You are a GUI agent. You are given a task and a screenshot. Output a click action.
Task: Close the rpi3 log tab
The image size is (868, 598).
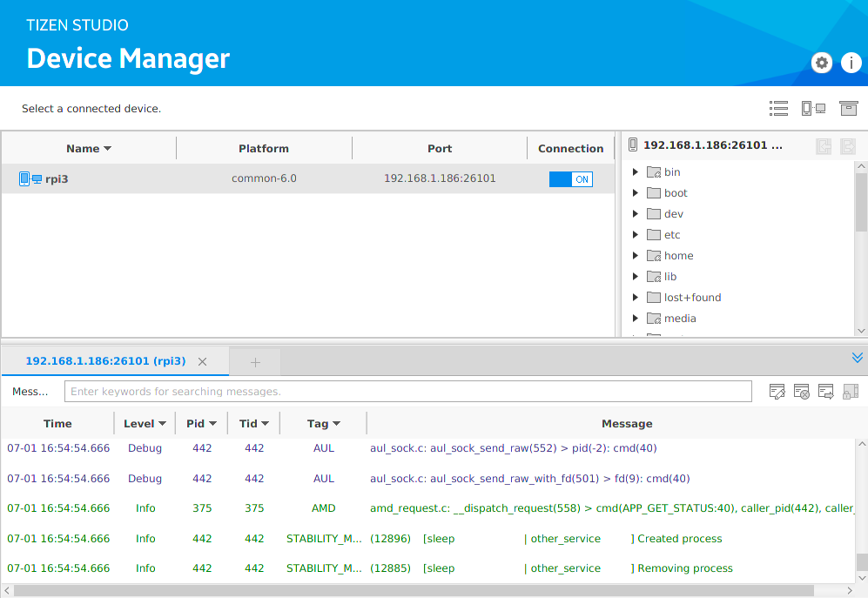coord(203,362)
